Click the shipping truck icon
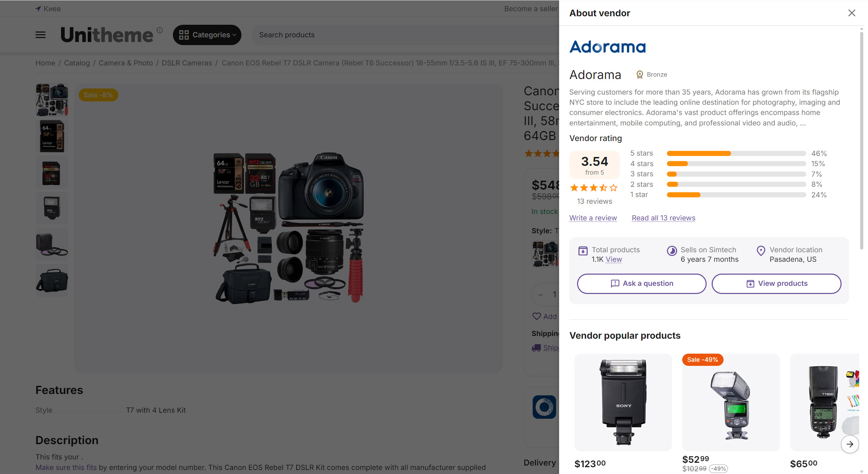 (x=536, y=348)
